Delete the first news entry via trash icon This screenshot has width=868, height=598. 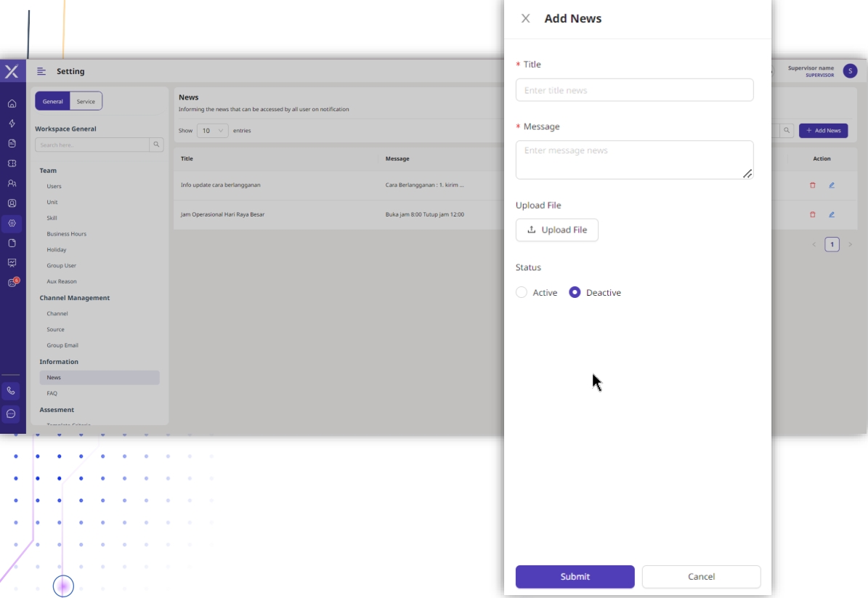point(812,185)
